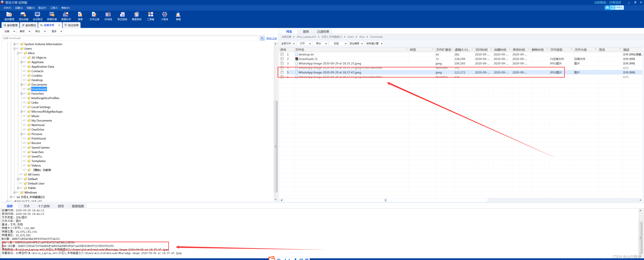Contact 客服 customer service
Screen dimensions: 644x260
coord(178,16)
